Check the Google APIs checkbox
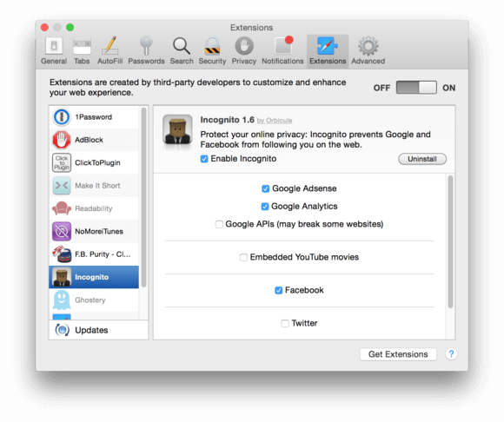504x422 pixels. click(219, 224)
